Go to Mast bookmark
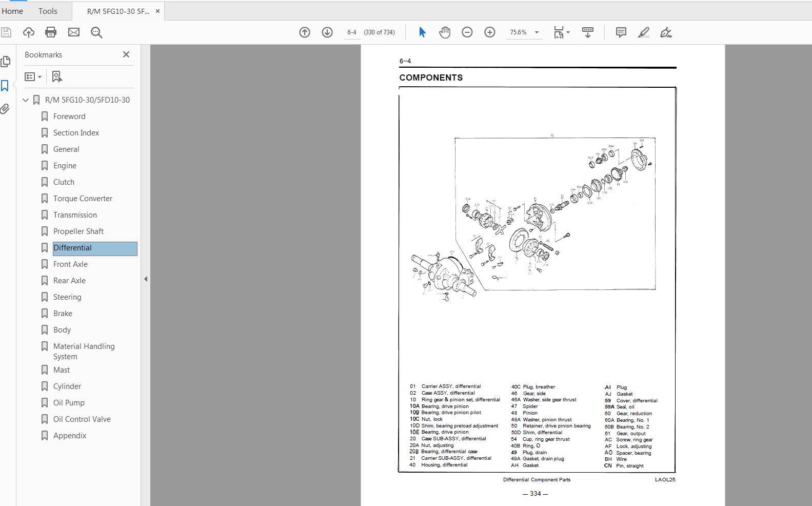The height and width of the screenshot is (506, 812). [62, 370]
